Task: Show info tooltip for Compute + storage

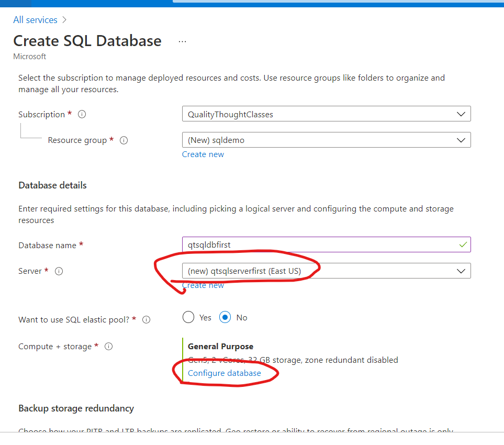Action: pyautogui.click(x=109, y=346)
